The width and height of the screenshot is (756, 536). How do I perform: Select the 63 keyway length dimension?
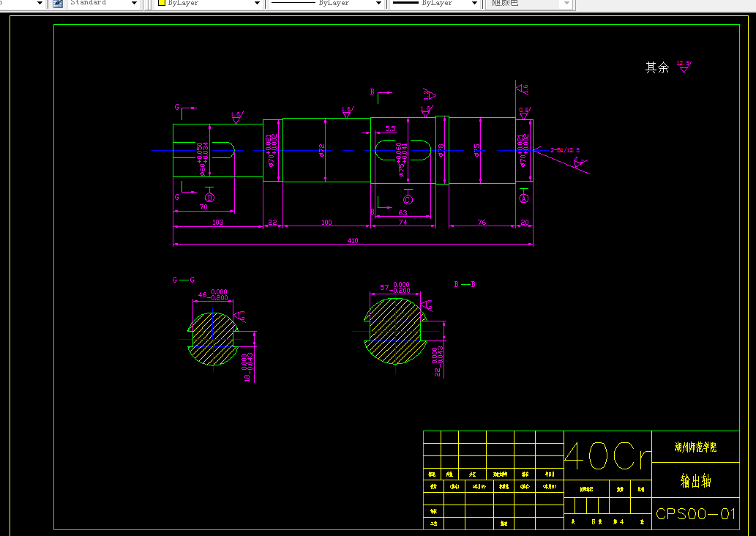pos(403,212)
